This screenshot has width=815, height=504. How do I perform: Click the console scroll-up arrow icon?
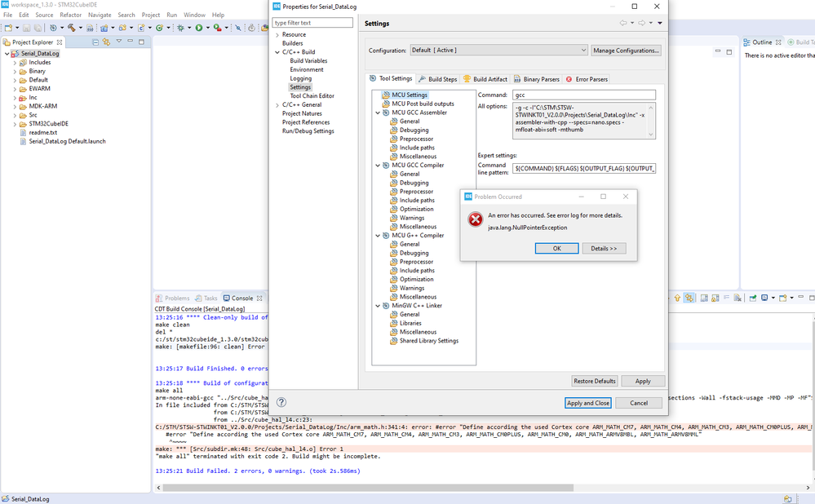pos(677,298)
